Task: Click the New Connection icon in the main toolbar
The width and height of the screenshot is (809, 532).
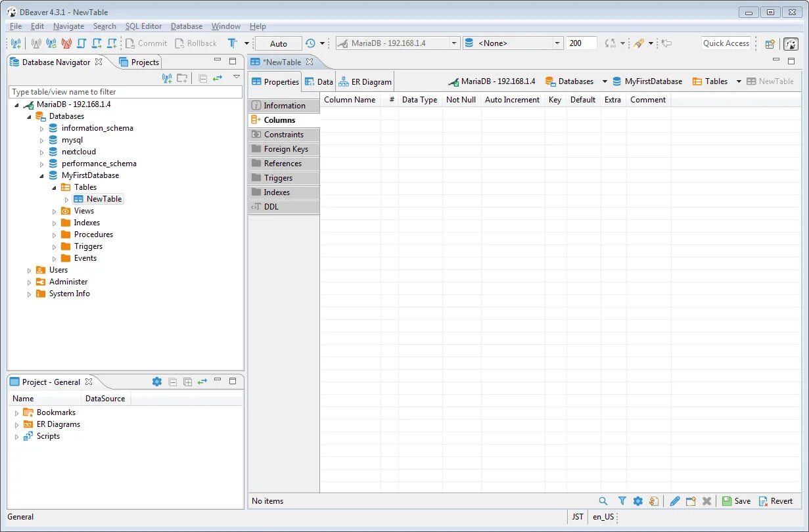Action: coord(16,43)
